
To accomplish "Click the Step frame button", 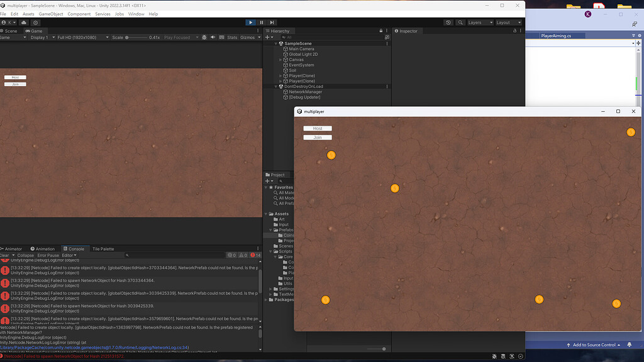I will 271,23.
